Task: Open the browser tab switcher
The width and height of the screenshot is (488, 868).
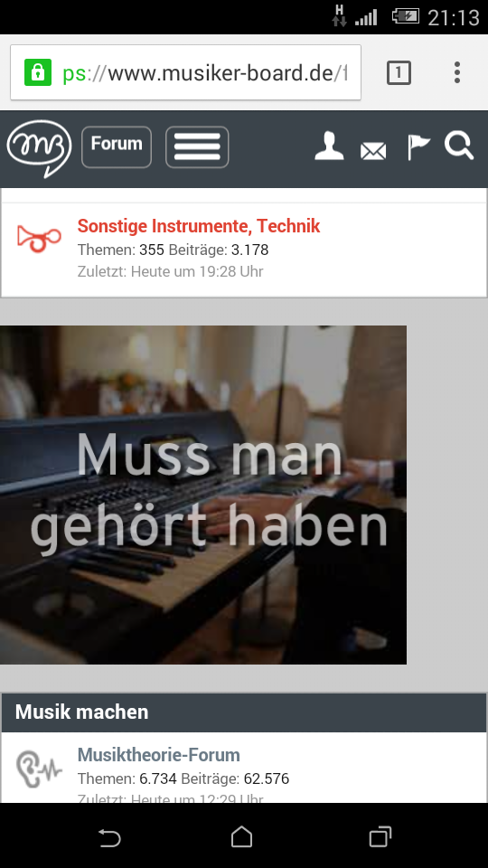Action: [399, 72]
